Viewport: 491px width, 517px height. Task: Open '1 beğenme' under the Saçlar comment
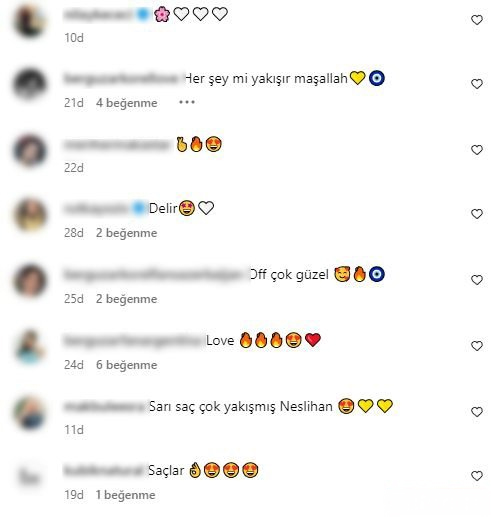(x=126, y=495)
